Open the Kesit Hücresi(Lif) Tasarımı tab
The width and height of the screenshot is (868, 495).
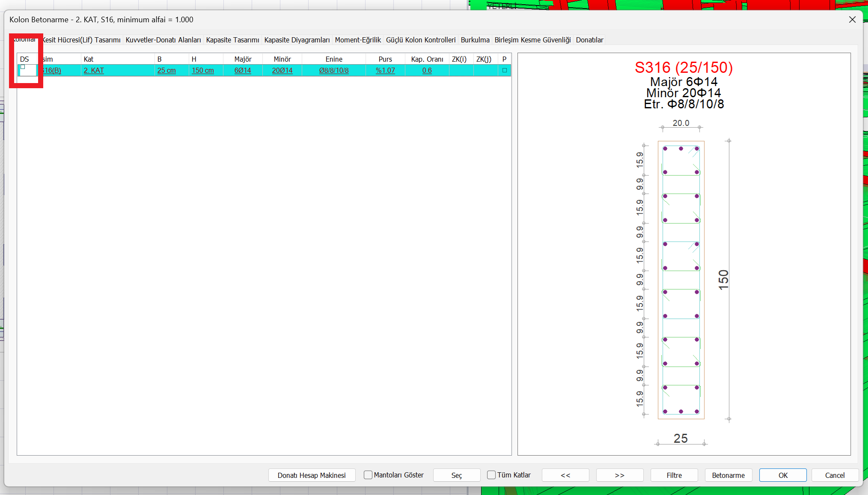coord(81,40)
